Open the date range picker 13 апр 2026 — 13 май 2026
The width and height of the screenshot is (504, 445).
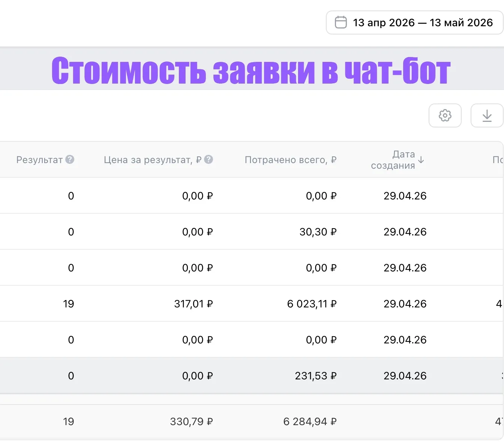(x=415, y=22)
